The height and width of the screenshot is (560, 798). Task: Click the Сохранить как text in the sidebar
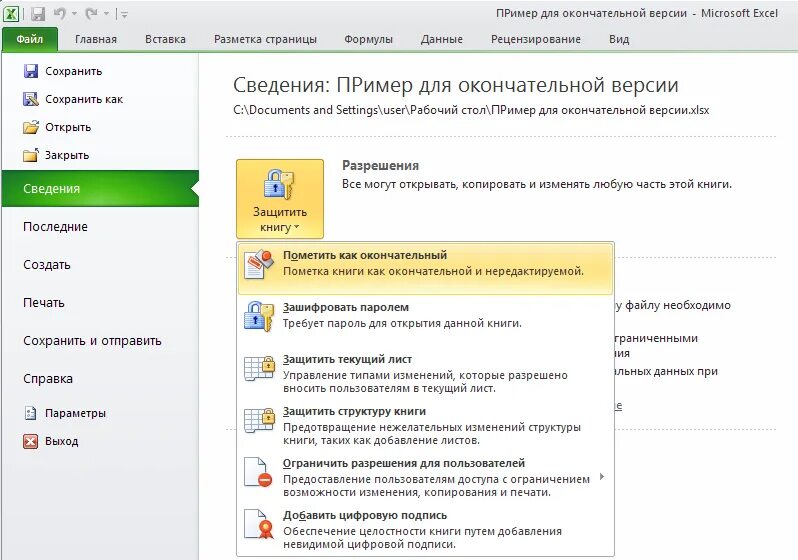point(84,99)
